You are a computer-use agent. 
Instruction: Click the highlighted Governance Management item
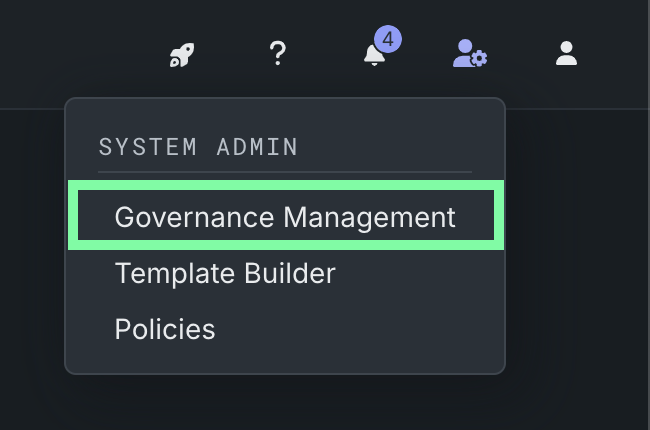[x=285, y=217]
